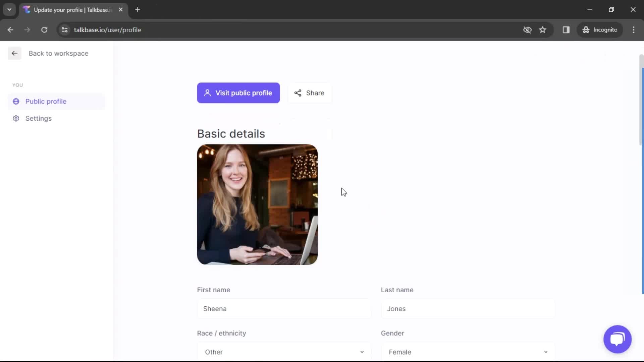
Task: Open site information icon in address bar
Action: pyautogui.click(x=64, y=30)
